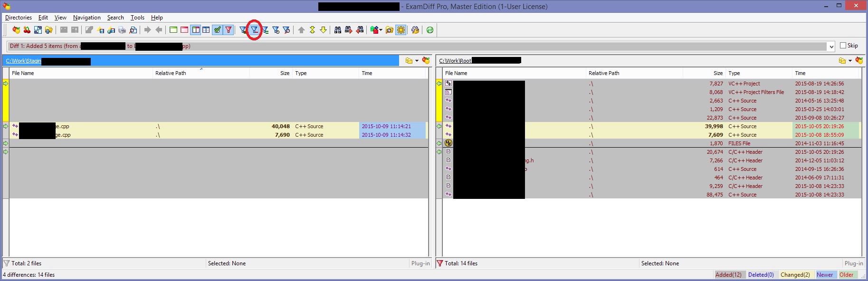Click the circled funnel filter with red minus
Viewport: 868px width, 281px height.
pyautogui.click(x=255, y=30)
